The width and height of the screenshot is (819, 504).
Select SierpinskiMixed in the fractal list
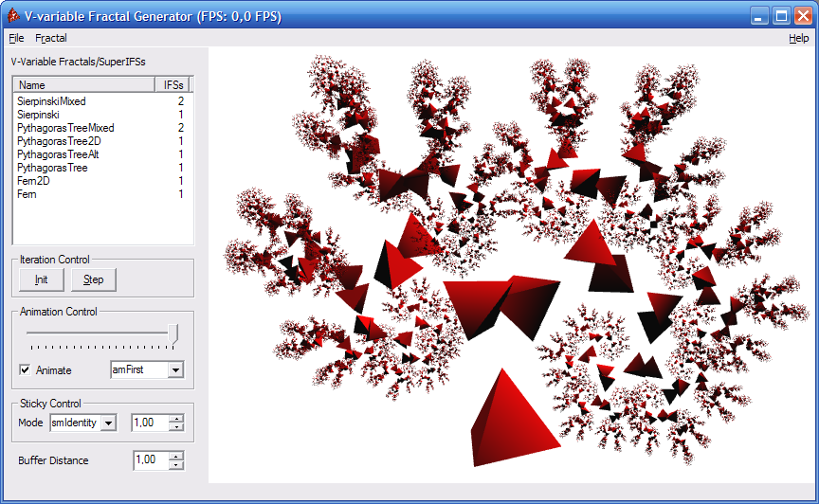51,101
